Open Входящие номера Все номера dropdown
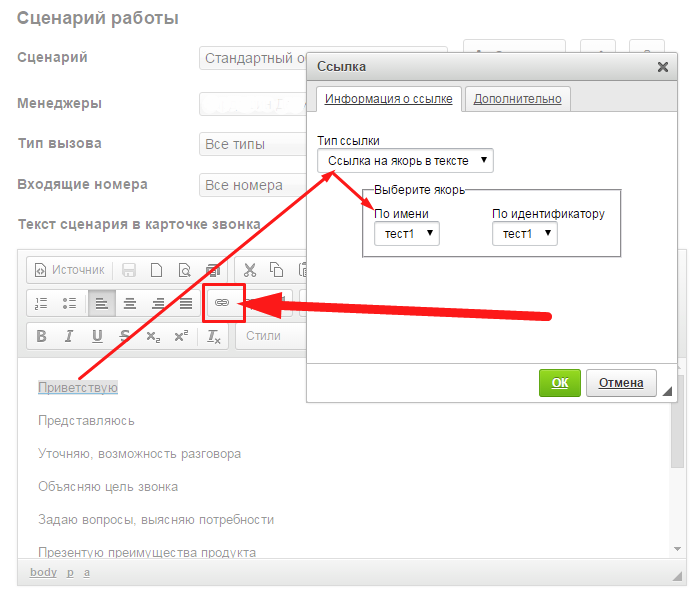 pyautogui.click(x=253, y=185)
